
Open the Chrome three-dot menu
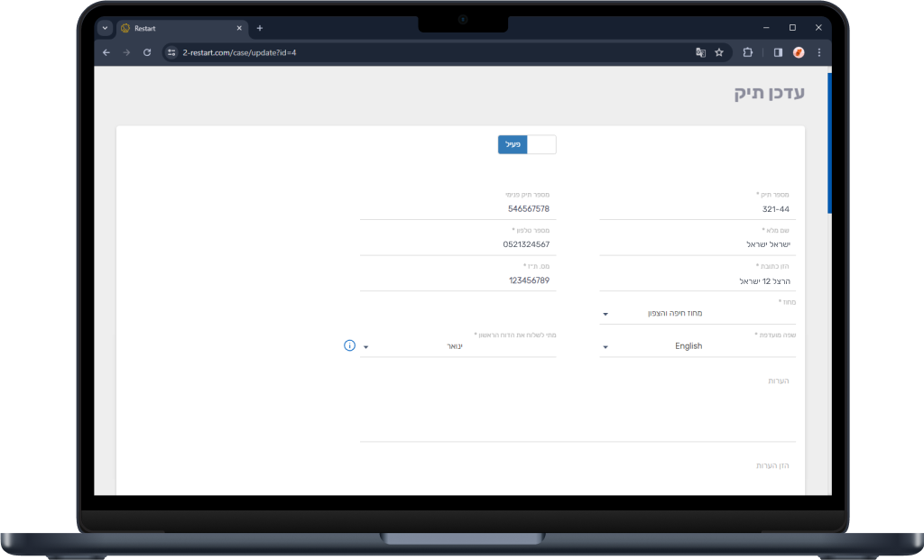pyautogui.click(x=819, y=52)
